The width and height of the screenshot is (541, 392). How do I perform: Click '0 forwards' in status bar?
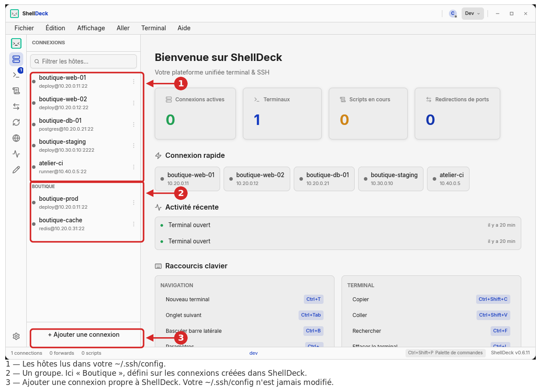tap(62, 353)
